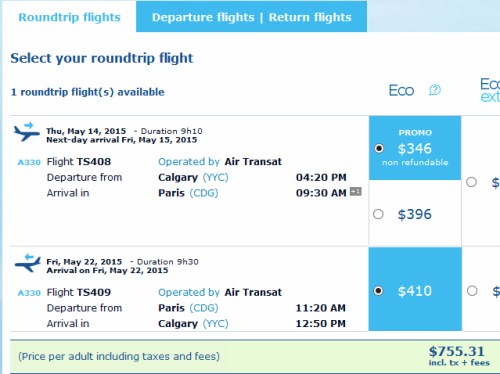Click the next-day arrival +1 icon
The image size is (500, 374).
[355, 191]
